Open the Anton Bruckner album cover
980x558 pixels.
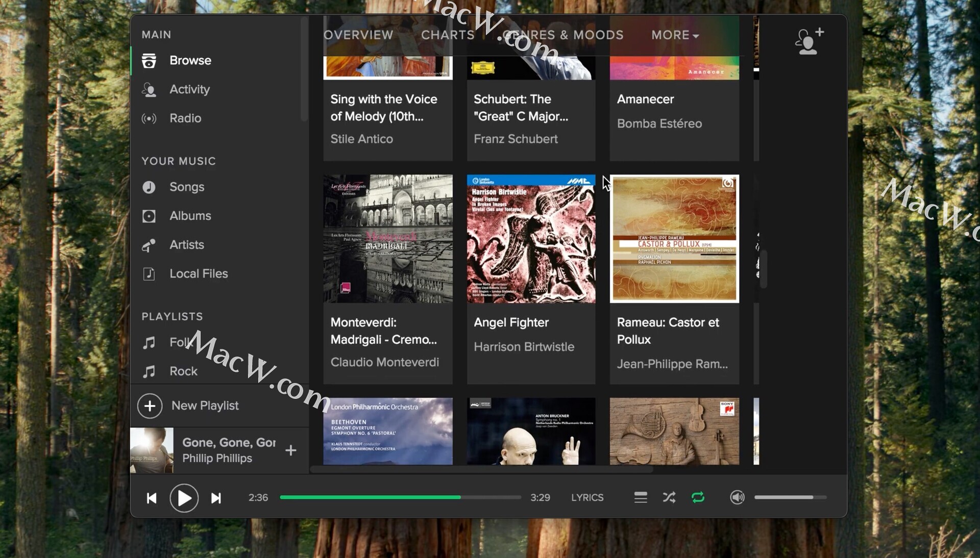531,432
